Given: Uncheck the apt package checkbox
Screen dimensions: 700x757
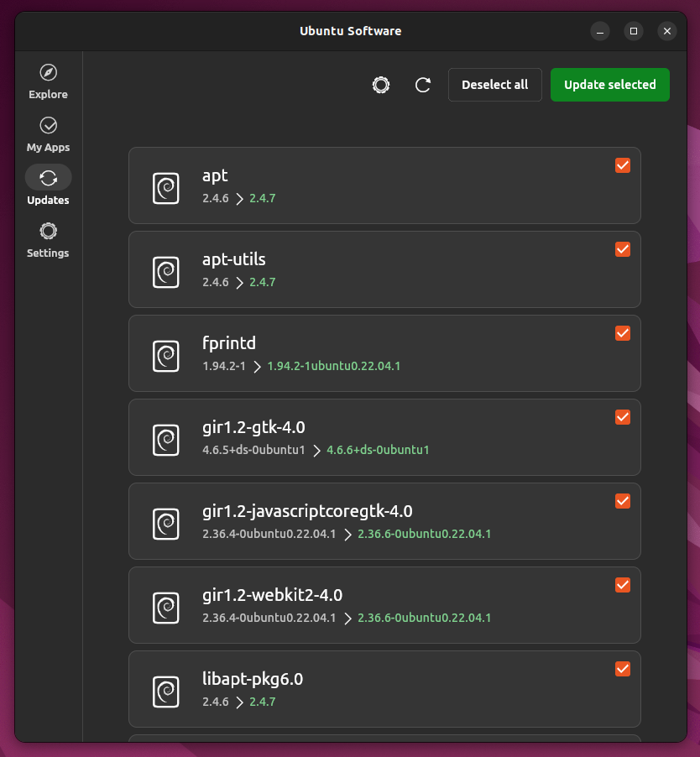Looking at the screenshot, I should click(623, 165).
